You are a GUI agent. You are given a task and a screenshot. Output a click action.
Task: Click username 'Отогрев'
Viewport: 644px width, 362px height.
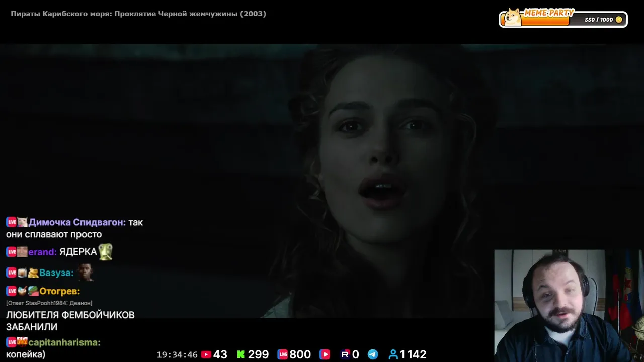59,291
